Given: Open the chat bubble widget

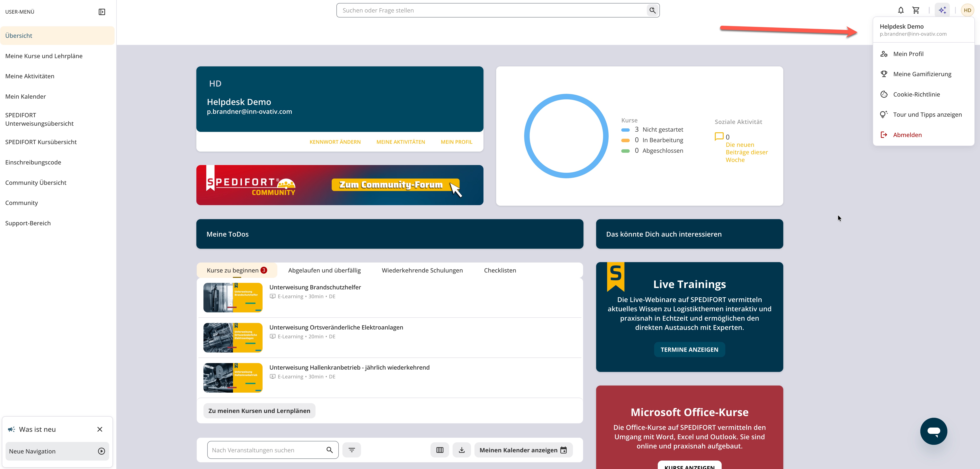Looking at the screenshot, I should [934, 431].
